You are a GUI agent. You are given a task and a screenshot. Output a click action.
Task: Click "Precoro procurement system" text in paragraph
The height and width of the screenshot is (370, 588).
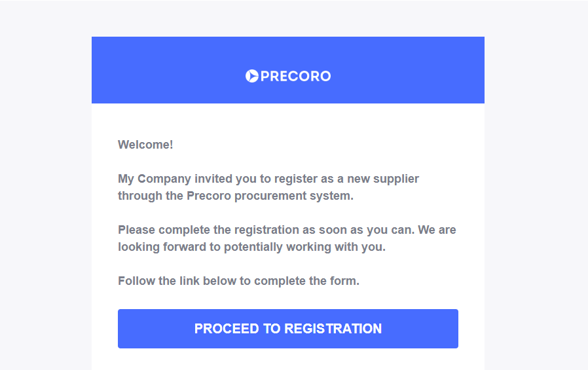click(x=270, y=196)
